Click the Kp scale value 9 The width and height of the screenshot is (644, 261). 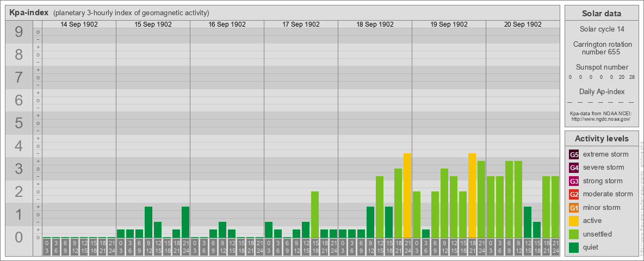[19, 32]
